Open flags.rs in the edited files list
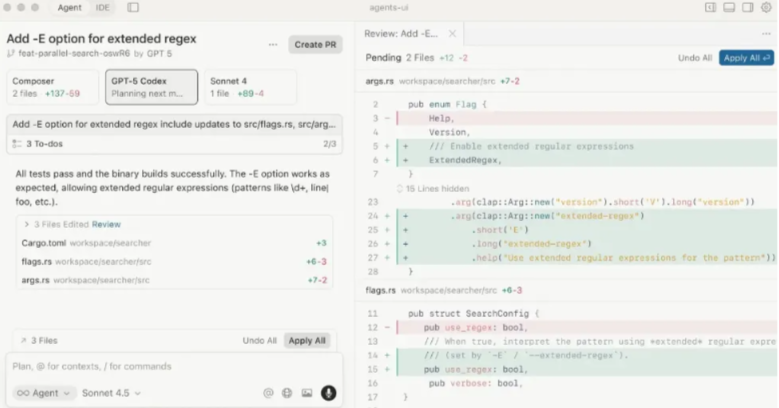 pyautogui.click(x=174, y=261)
